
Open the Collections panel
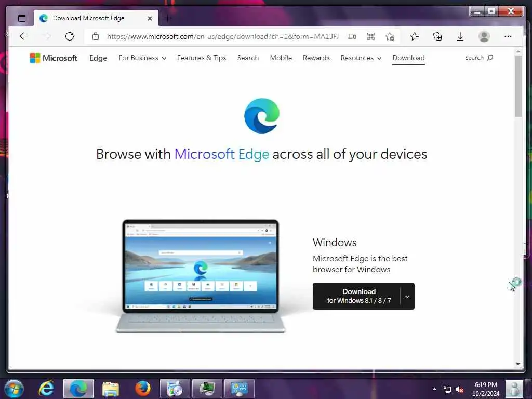437,36
